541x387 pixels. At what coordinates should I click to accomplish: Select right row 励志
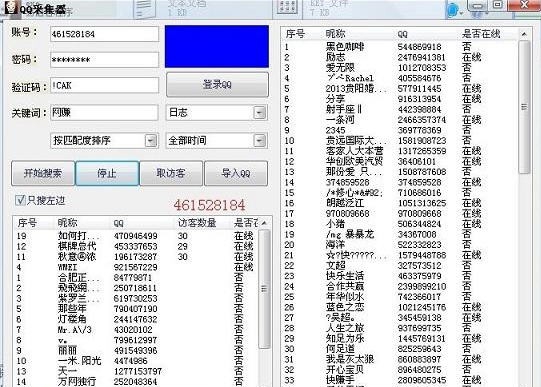(x=400, y=57)
